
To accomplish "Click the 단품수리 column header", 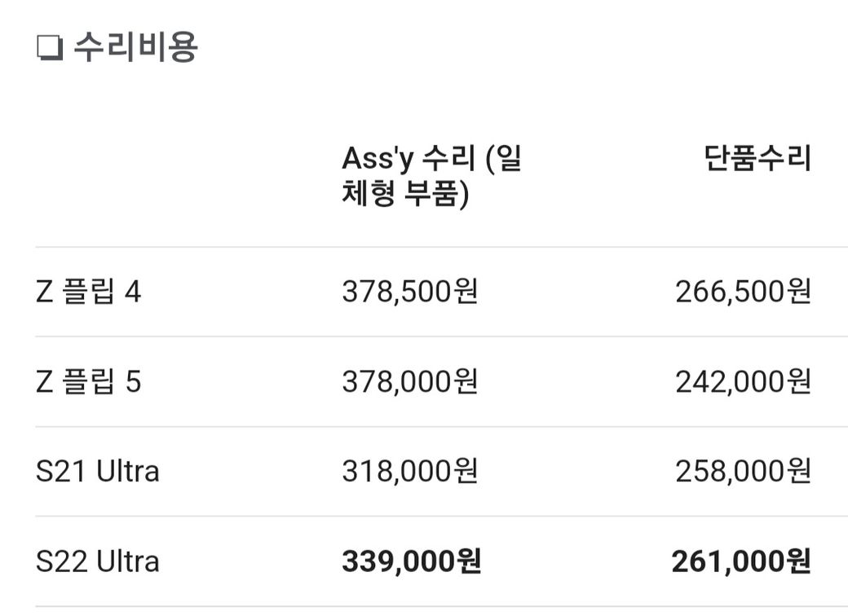I will tap(757, 158).
